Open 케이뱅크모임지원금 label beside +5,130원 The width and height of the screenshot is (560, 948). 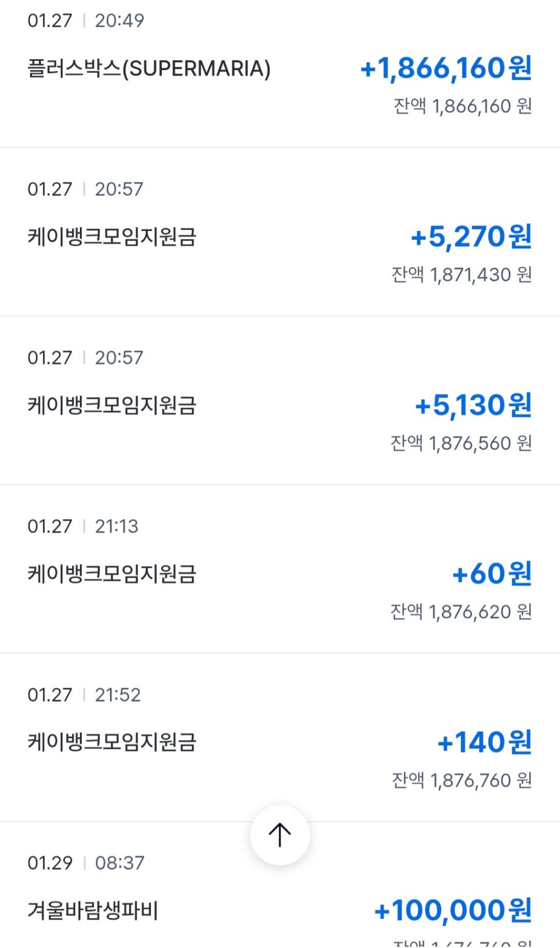tap(112, 406)
